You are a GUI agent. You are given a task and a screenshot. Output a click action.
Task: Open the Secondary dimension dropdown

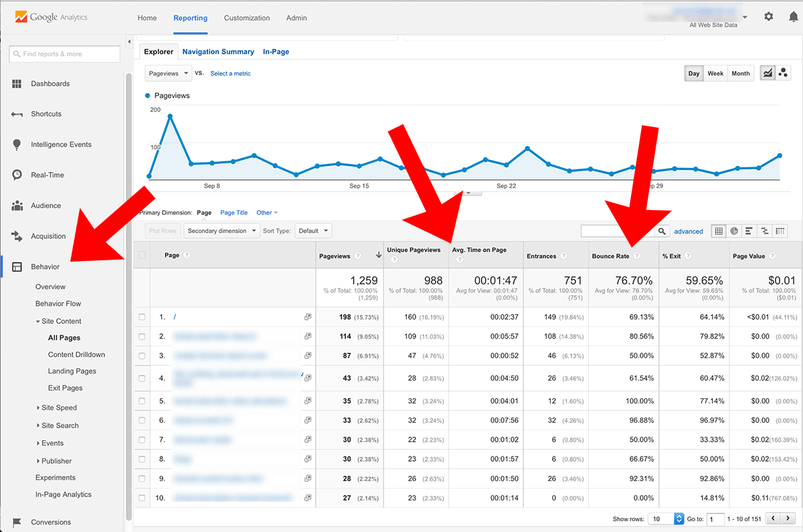[x=223, y=231]
